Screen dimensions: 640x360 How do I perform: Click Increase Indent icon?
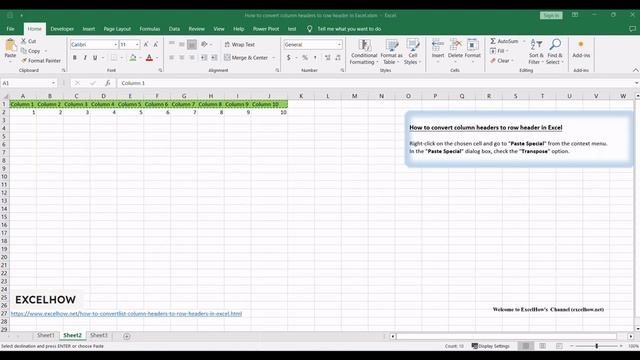click(214, 58)
